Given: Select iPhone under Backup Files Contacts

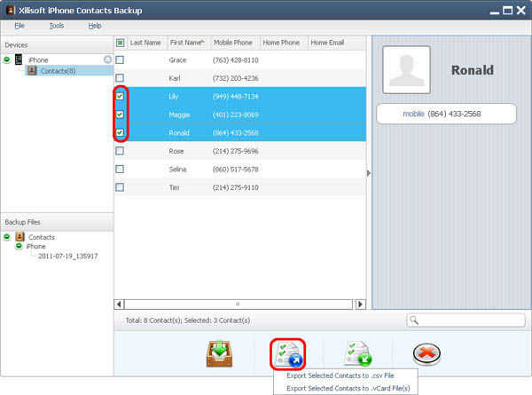Looking at the screenshot, I should pos(36,246).
